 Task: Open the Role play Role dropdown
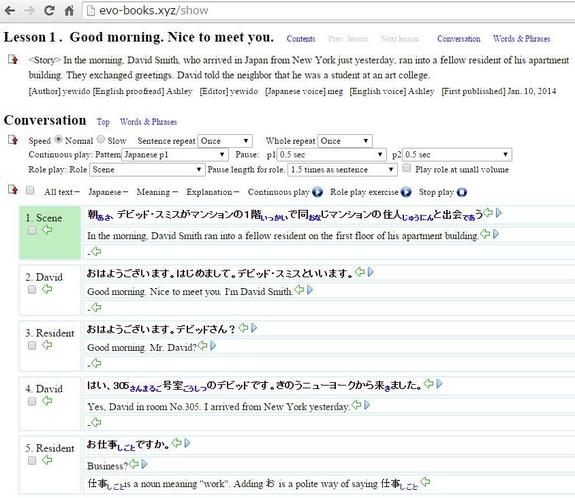point(147,170)
